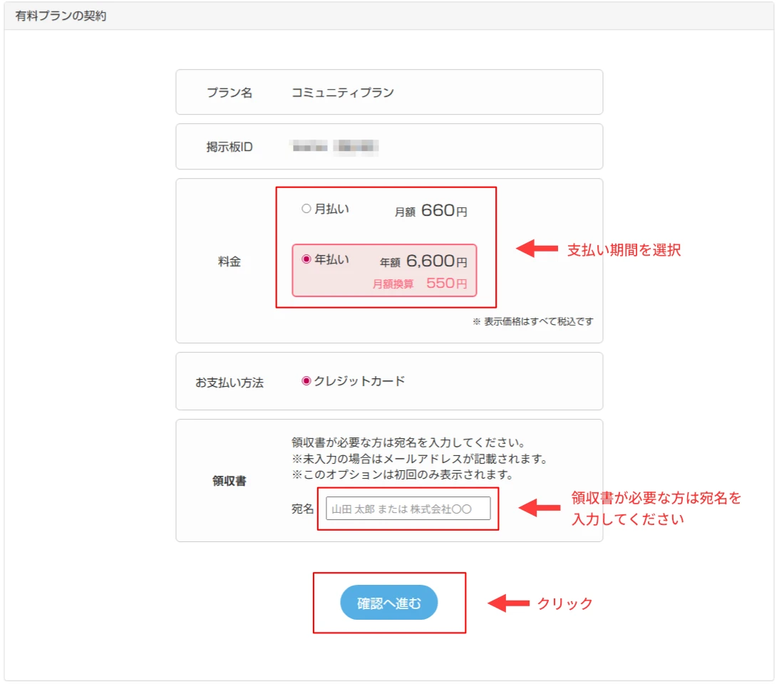Click the 年額 6,600円 price display

point(423,259)
